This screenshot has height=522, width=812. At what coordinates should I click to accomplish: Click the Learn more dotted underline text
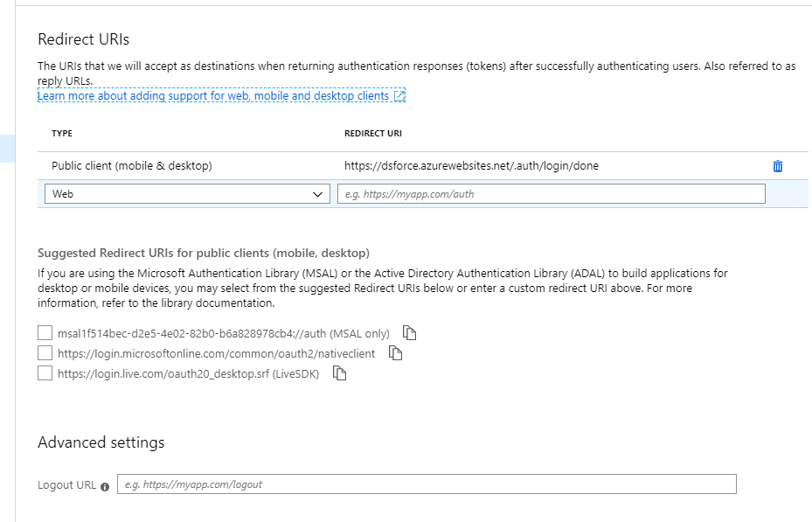pos(214,95)
